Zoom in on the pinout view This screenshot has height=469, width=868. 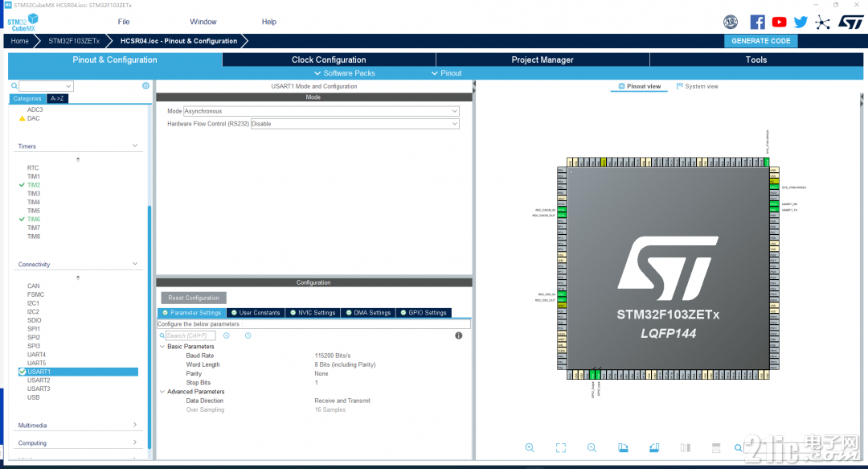pos(530,448)
